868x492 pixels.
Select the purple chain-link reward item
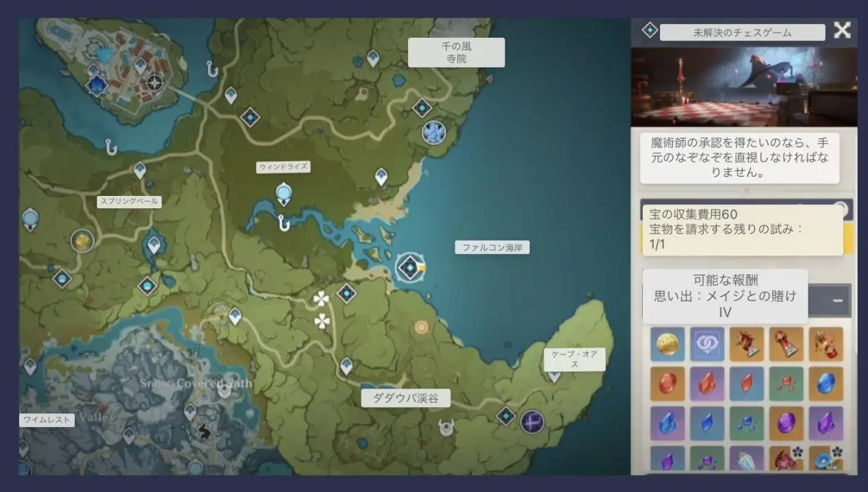click(706, 344)
